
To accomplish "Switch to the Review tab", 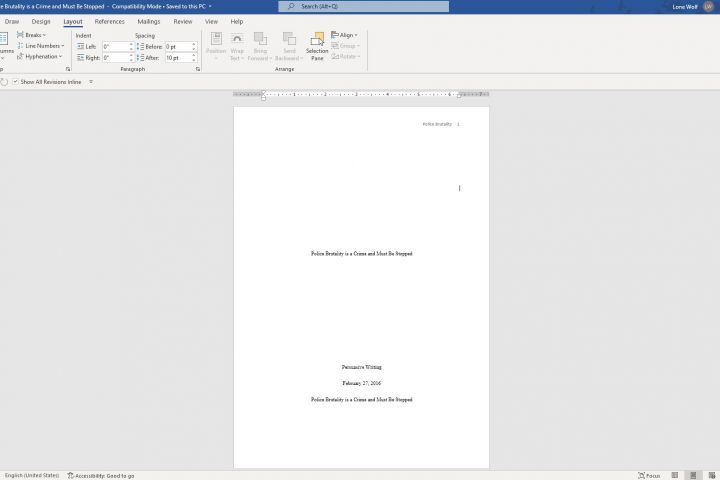I will click(183, 22).
